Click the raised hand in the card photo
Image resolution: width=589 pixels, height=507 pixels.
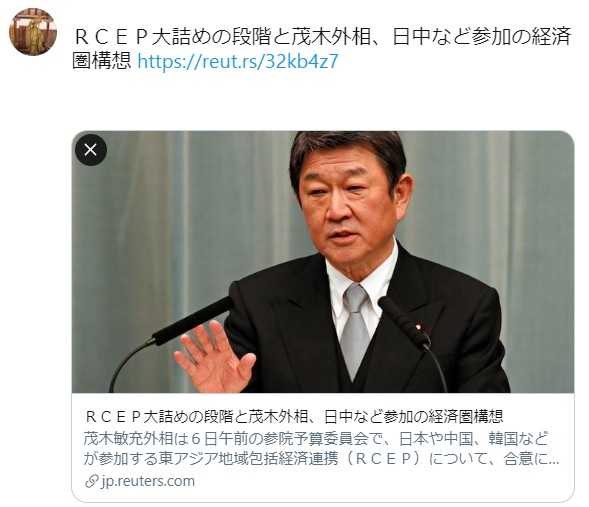(214, 357)
